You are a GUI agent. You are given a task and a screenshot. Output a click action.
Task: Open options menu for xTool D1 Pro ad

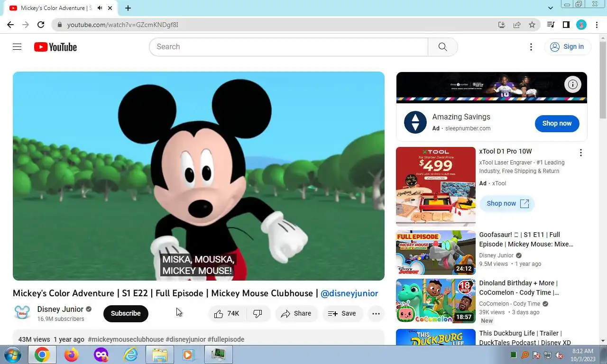pos(580,153)
